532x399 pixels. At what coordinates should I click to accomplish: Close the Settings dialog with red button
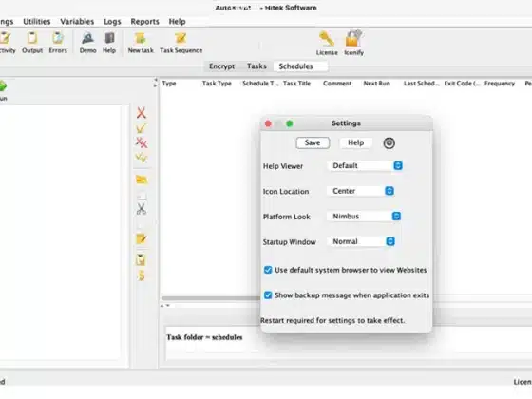pos(268,123)
